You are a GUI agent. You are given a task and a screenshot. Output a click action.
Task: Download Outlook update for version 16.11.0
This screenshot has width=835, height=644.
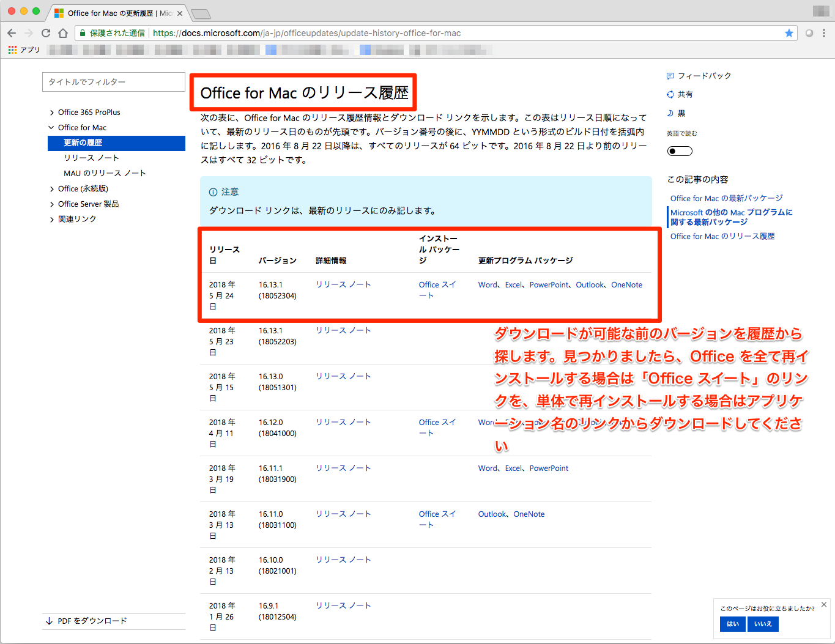click(x=492, y=514)
